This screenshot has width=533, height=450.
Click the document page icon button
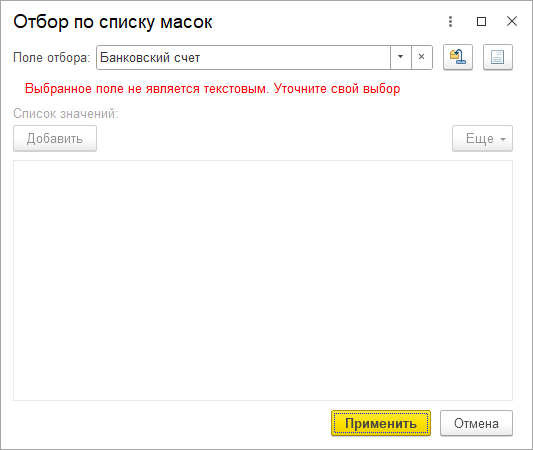point(498,57)
